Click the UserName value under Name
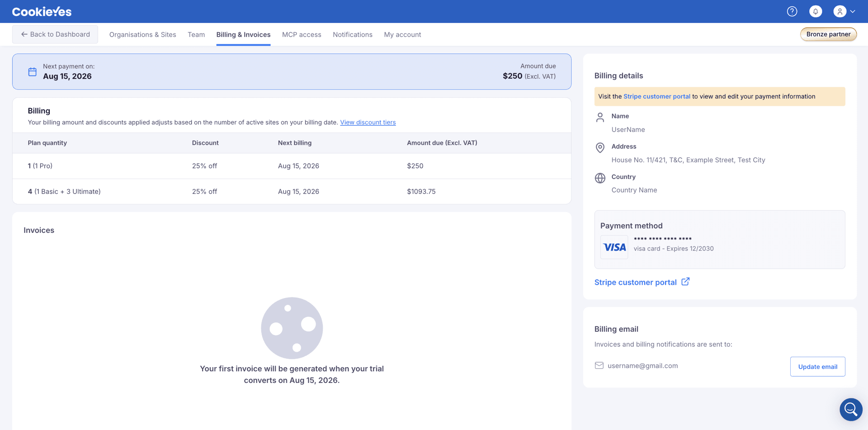The image size is (868, 430). [x=628, y=130]
